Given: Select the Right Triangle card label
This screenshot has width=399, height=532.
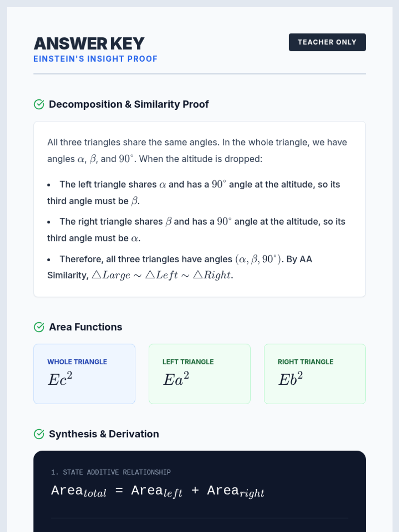Looking at the screenshot, I should [305, 362].
